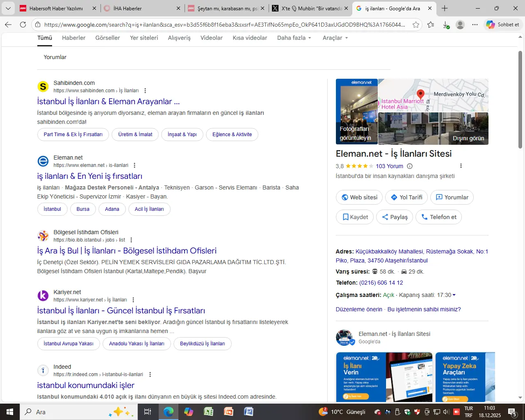Click the phone number (0216) 606 14 12

pyautogui.click(x=381, y=283)
